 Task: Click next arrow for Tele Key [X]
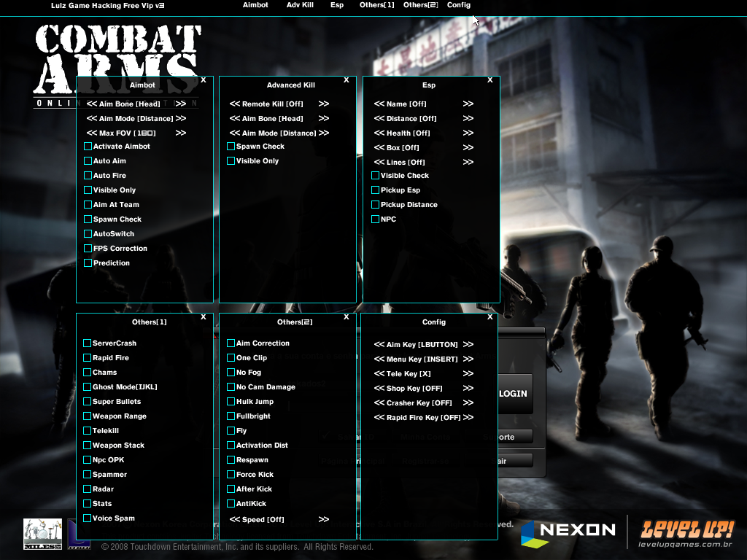pos(468,373)
